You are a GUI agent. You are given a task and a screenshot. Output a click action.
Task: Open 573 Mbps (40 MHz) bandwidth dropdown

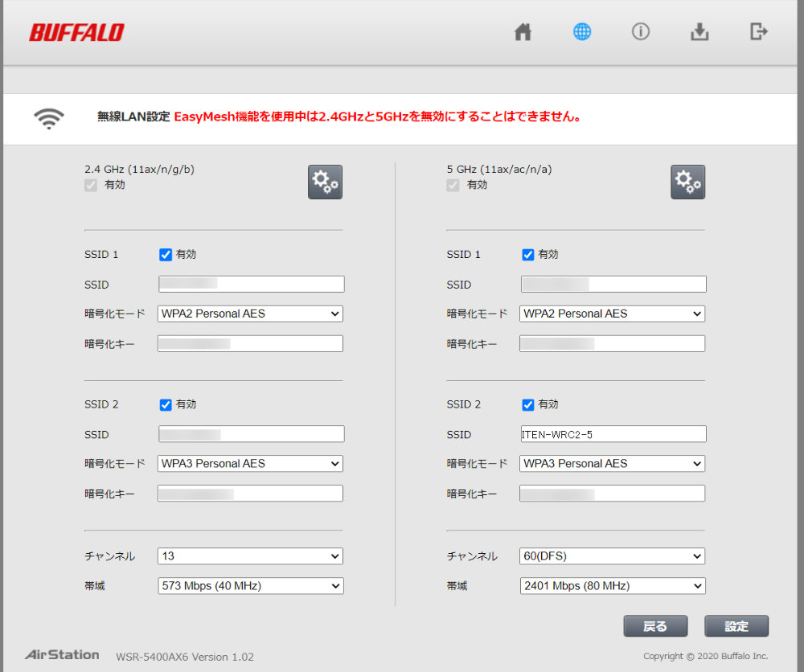pyautogui.click(x=251, y=586)
